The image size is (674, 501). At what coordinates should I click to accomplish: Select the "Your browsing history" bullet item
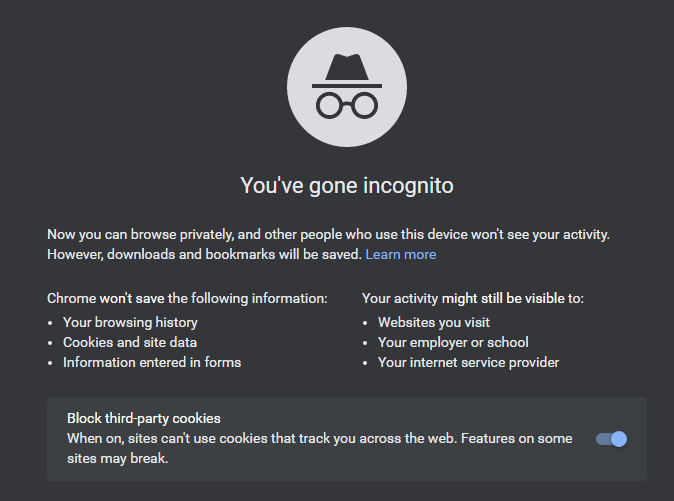(x=130, y=322)
